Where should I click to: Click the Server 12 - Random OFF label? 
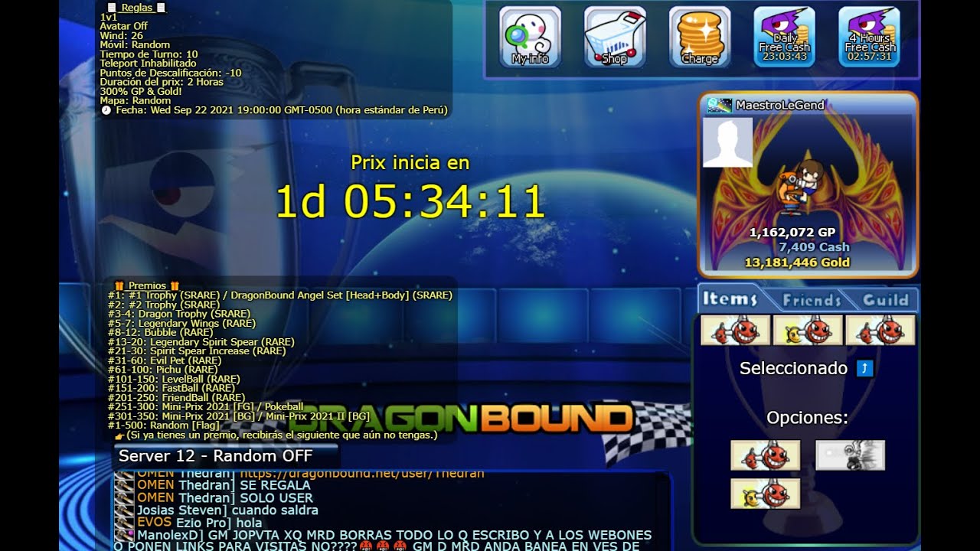click(216, 456)
